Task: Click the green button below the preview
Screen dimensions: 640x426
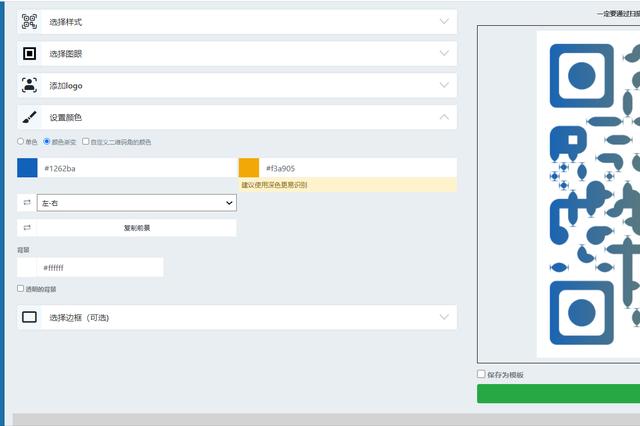Action: [x=558, y=394]
